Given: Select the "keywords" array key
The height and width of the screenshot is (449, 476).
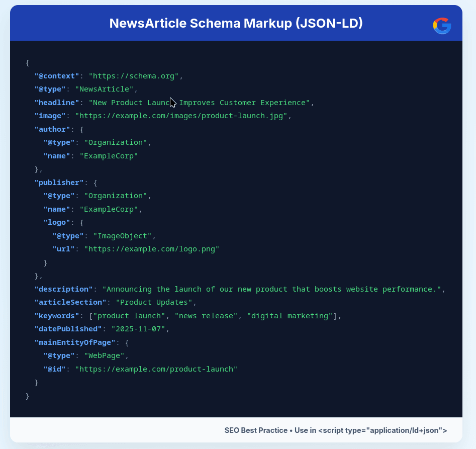Looking at the screenshot, I should click(x=56, y=316).
